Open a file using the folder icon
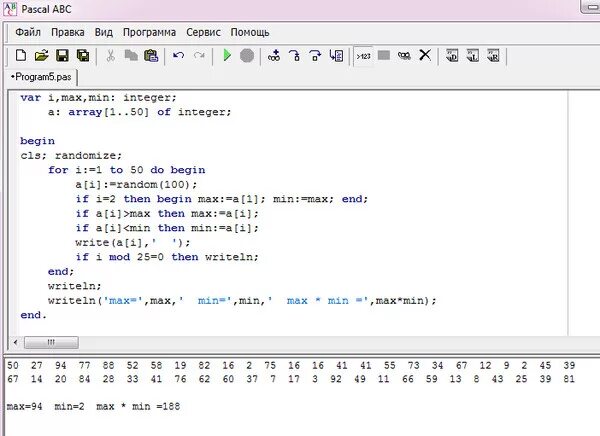Image resolution: width=600 pixels, height=436 pixels. (41, 56)
